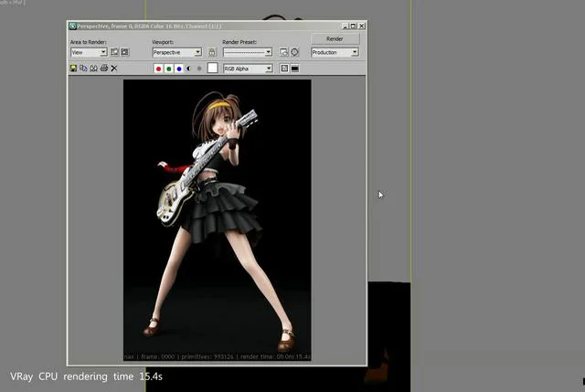Click the Clear image X icon
This screenshot has height=392, width=585.
[x=114, y=69]
